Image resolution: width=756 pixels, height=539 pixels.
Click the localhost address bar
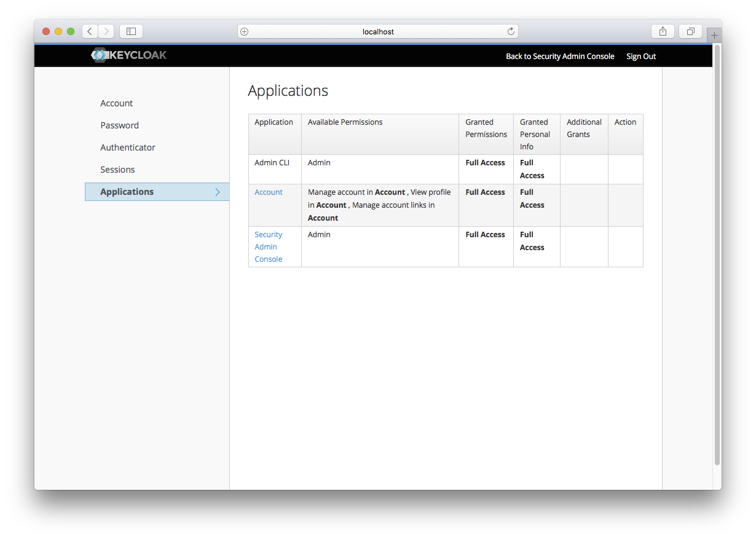378,31
